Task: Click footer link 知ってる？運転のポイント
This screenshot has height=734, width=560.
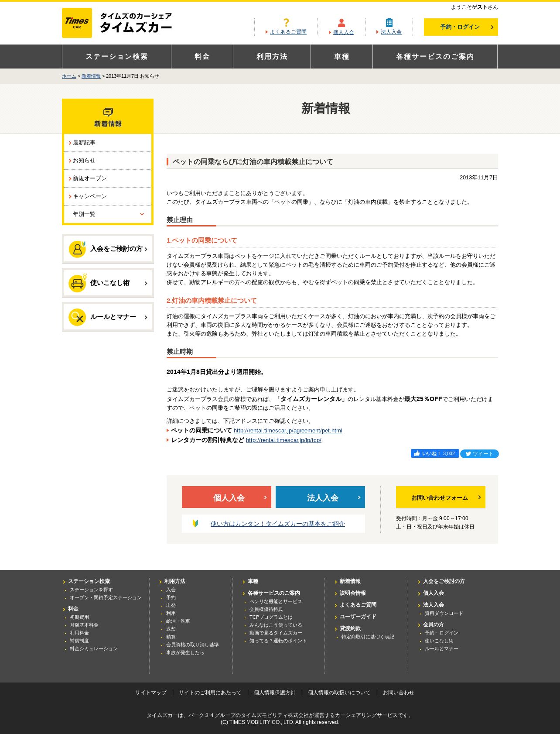Action: click(x=278, y=641)
